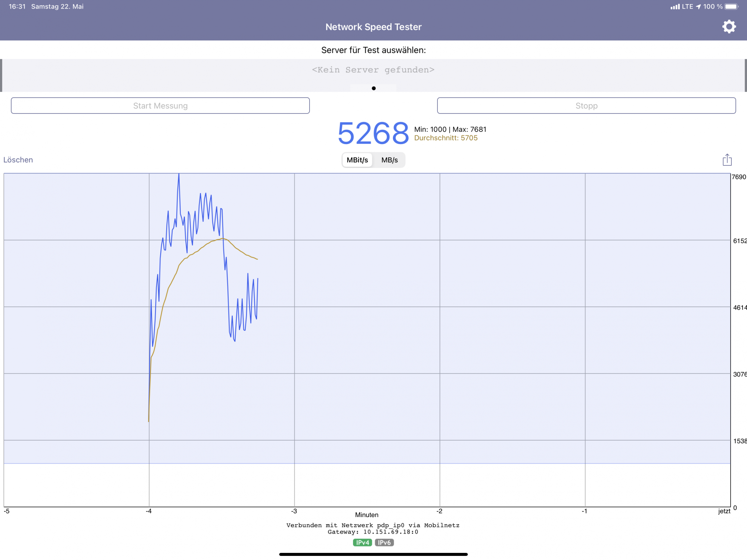Tap the page indicator dot under the server list

pos(373,88)
